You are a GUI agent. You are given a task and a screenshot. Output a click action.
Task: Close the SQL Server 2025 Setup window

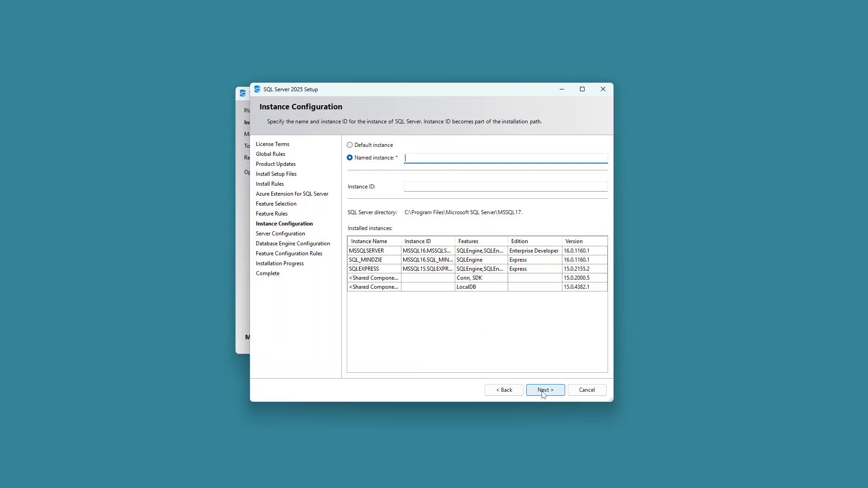click(603, 89)
